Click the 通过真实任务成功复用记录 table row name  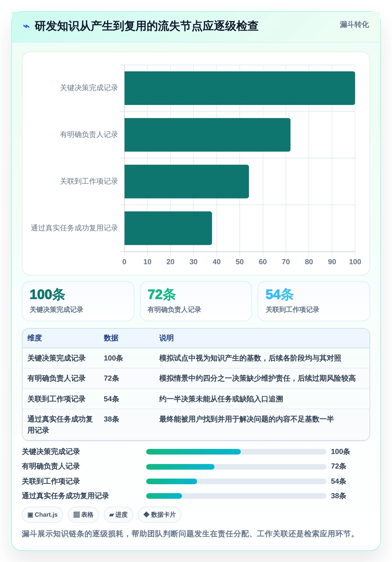click(60, 425)
